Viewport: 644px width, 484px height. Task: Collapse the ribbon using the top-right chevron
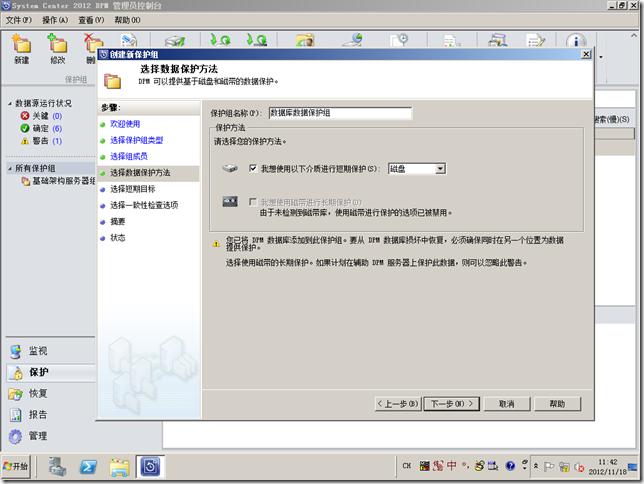pyautogui.click(x=634, y=36)
